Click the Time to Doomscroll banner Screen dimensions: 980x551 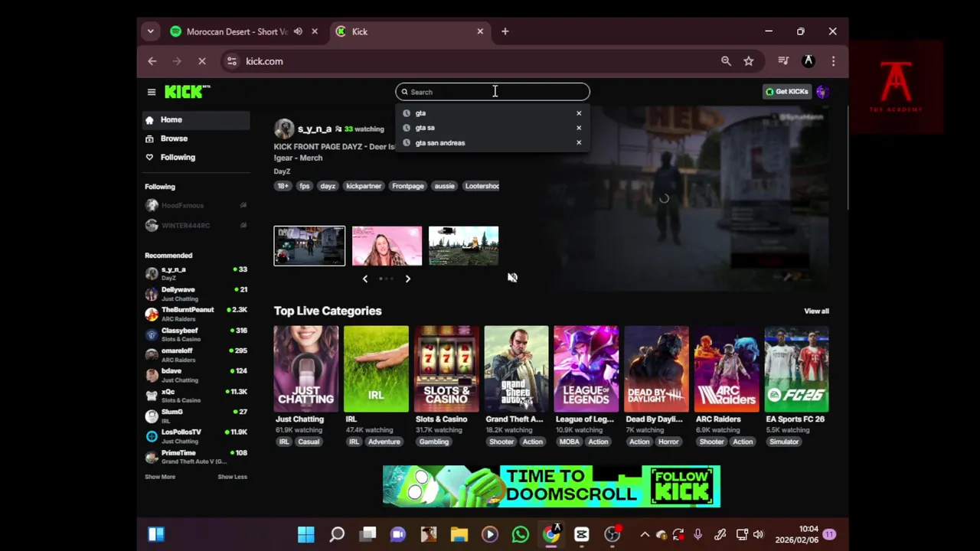coord(551,486)
